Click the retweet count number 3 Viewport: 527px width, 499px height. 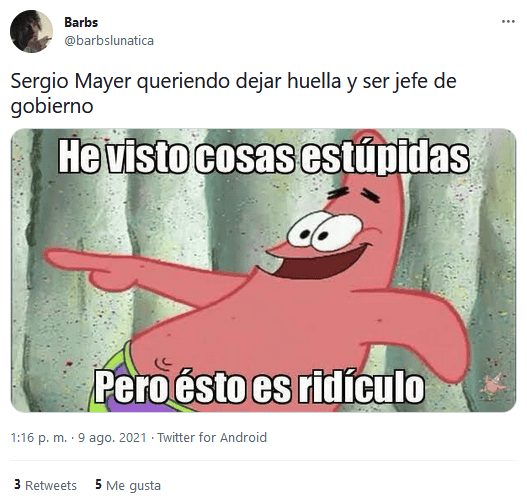(17, 485)
